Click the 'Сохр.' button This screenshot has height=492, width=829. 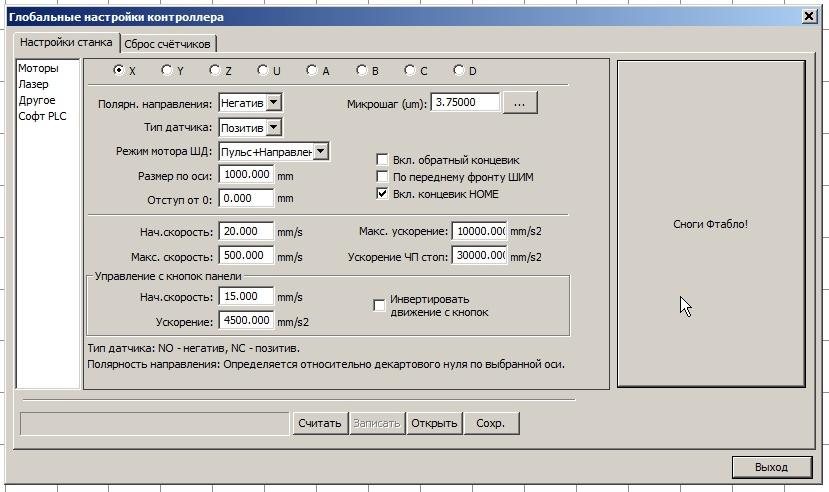point(490,423)
